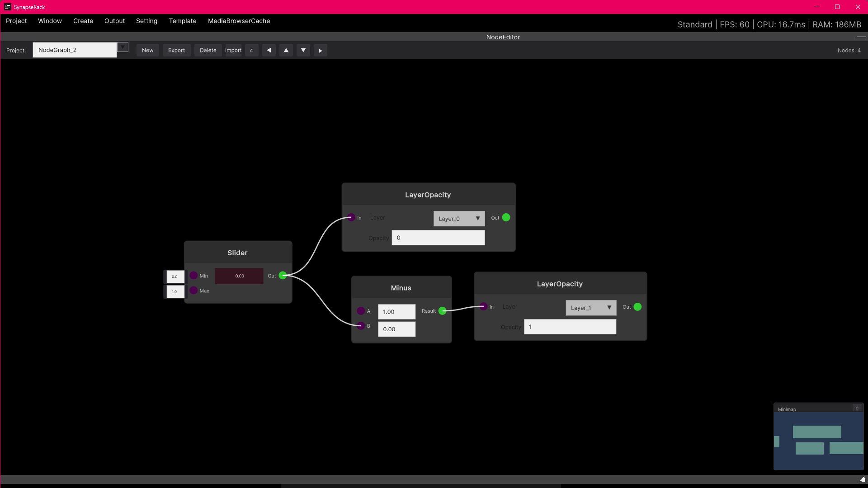This screenshot has height=488, width=868.
Task: Click the Layer_0 LayerOpacity Out port
Action: [506, 218]
